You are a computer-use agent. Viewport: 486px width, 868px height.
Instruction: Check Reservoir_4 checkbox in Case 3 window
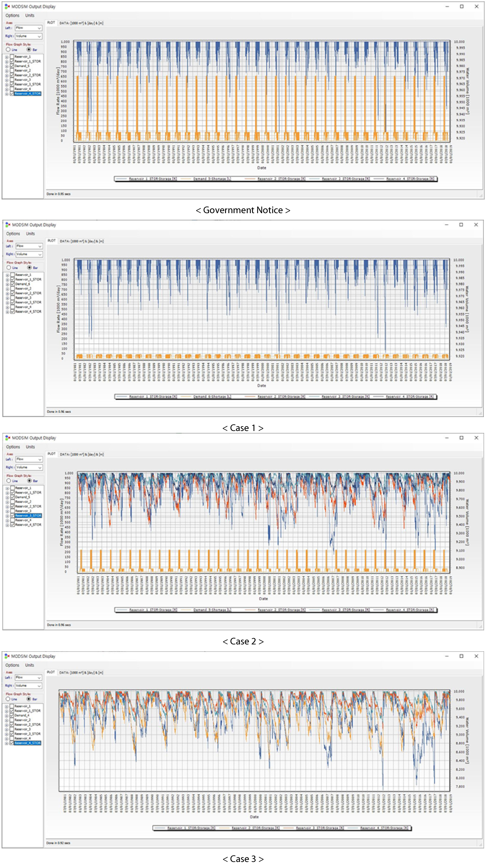tap(12, 738)
